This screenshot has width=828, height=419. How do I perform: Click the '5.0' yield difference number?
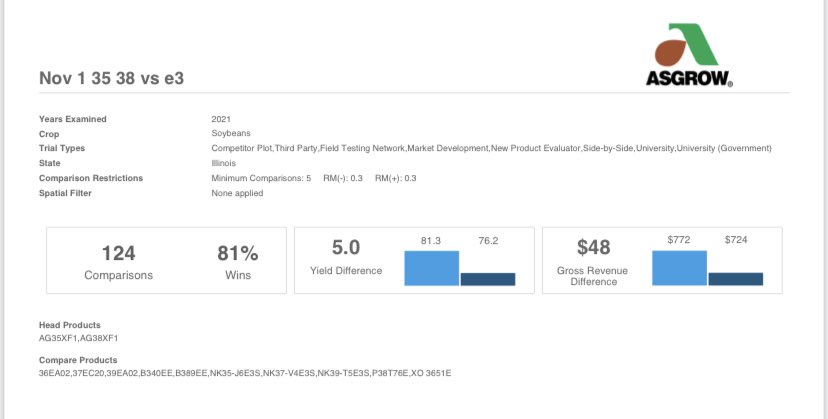[346, 247]
